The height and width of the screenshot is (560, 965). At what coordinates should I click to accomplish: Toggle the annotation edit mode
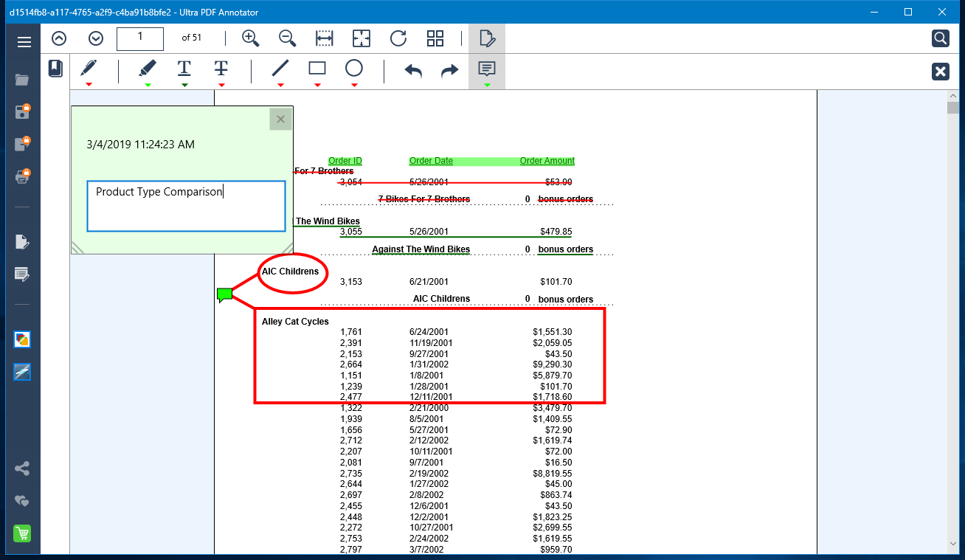click(487, 38)
